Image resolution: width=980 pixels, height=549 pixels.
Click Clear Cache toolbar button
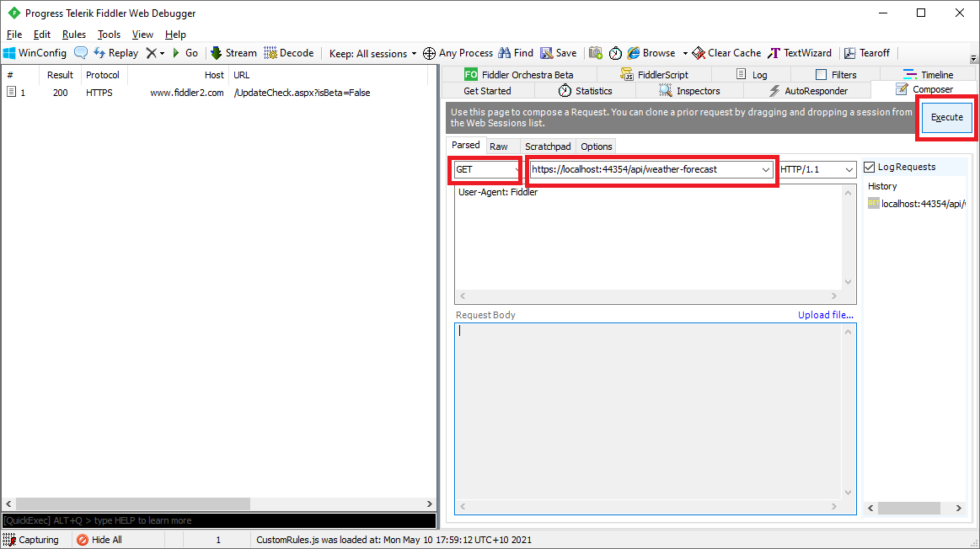pyautogui.click(x=727, y=53)
